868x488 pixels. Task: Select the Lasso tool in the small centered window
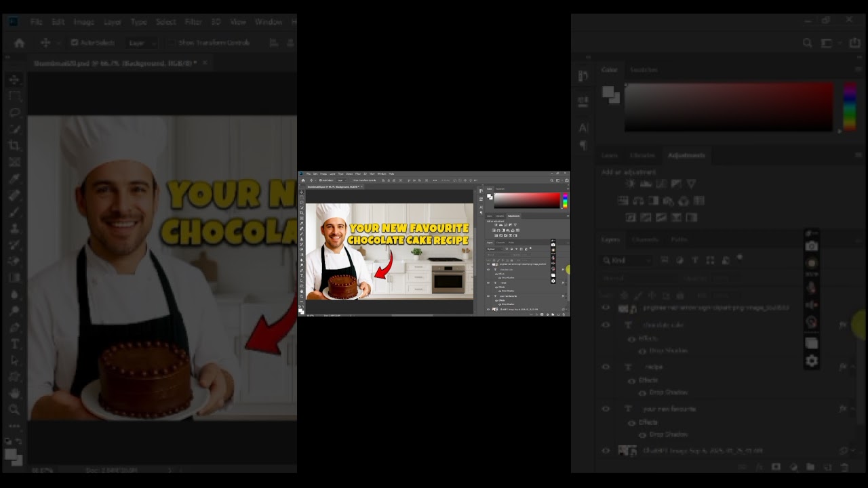click(x=303, y=203)
